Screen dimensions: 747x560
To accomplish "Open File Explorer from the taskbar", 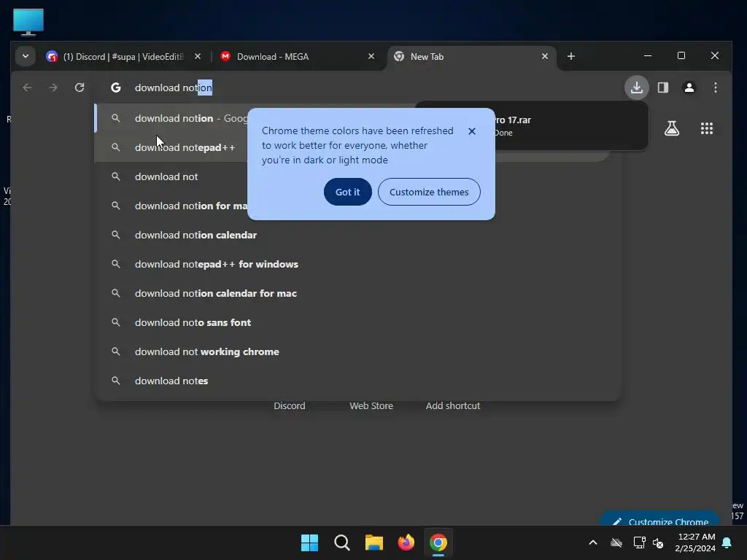I will 374,542.
